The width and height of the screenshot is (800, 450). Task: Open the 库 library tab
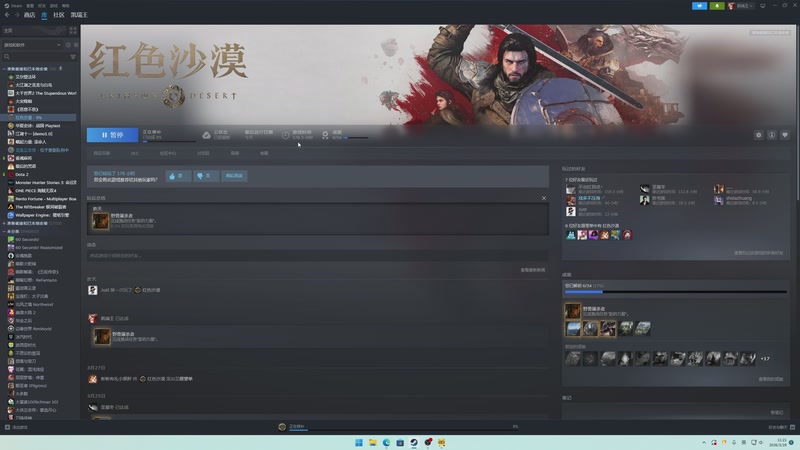pos(44,15)
